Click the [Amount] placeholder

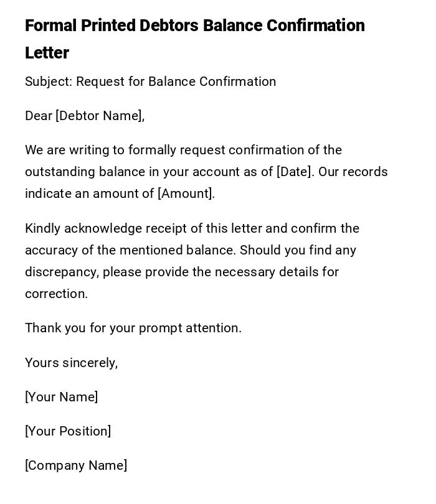click(186, 194)
